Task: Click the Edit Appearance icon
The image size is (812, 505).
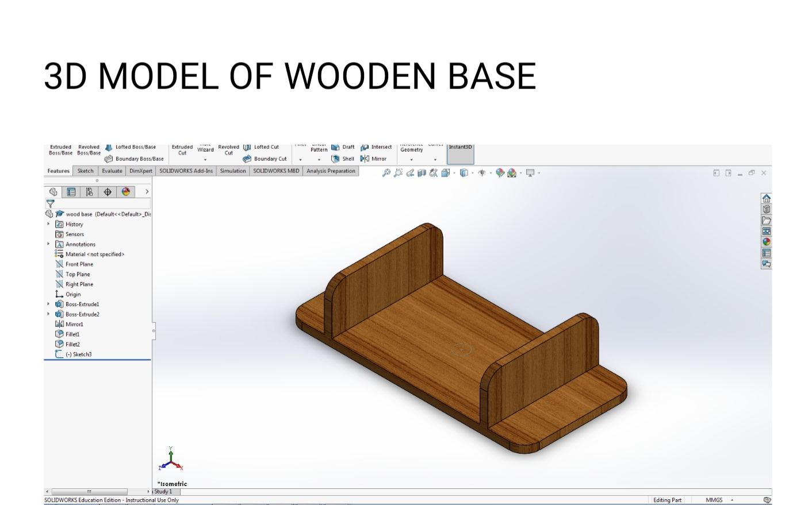Action: [500, 173]
